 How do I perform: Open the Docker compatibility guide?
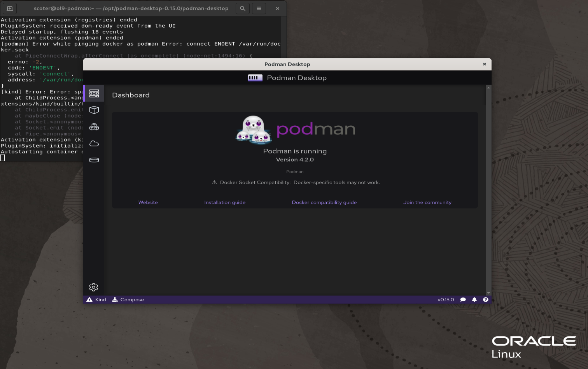click(x=324, y=202)
